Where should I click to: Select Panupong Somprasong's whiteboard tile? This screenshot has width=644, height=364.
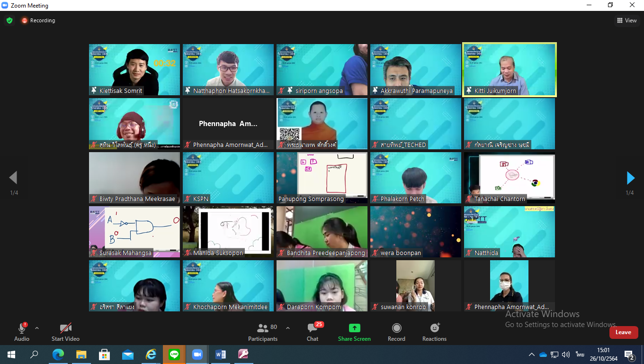pos(322,178)
